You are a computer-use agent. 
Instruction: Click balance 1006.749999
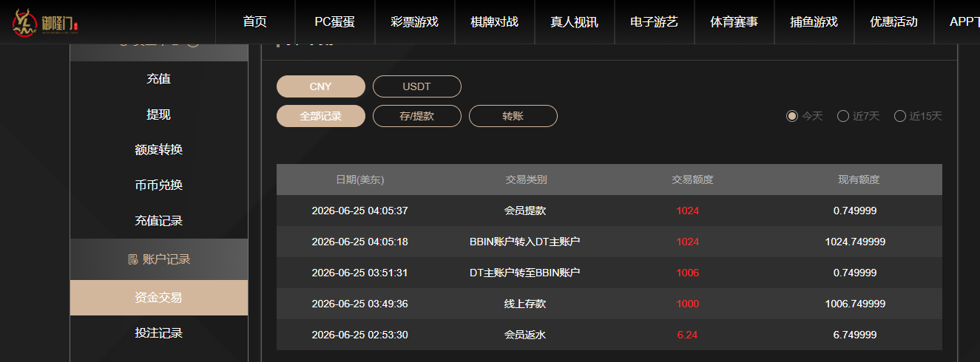point(855,304)
